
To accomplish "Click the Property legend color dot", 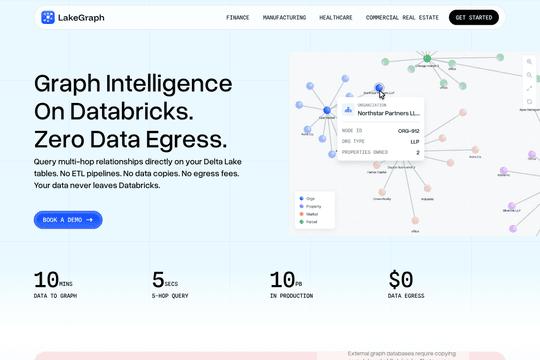I will pyautogui.click(x=302, y=206).
